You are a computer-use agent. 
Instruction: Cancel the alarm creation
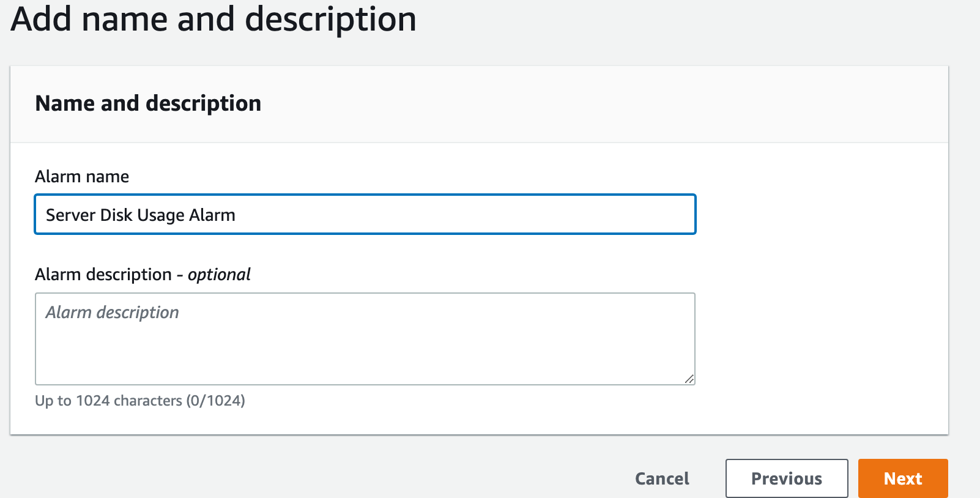662,478
